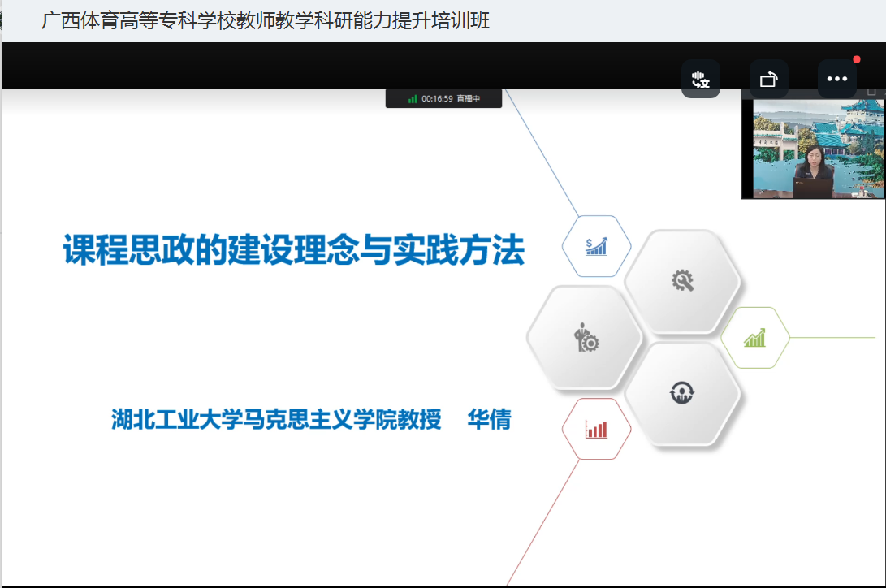Click the presenter name 华倩
Image resolution: width=886 pixels, height=588 pixels.
click(x=489, y=420)
